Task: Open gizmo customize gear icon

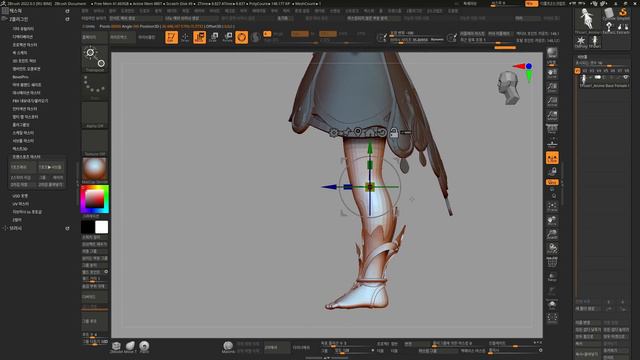Action: click(334, 132)
